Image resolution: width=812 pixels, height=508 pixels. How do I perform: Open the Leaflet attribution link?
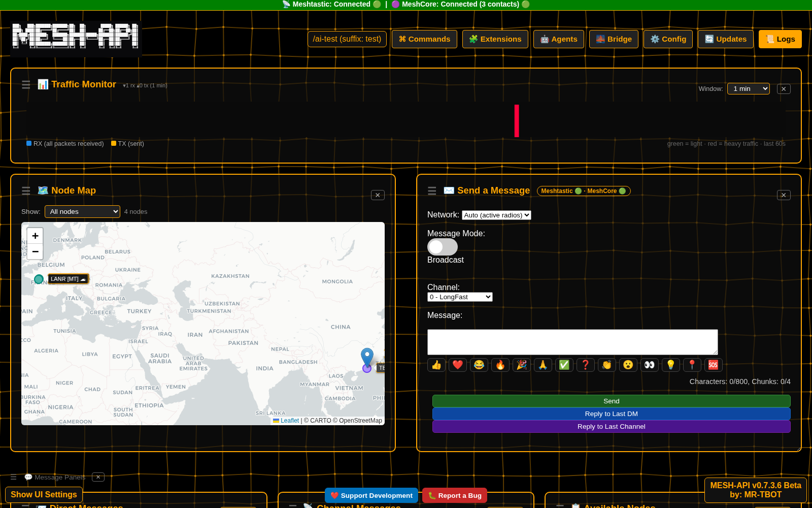point(290,421)
